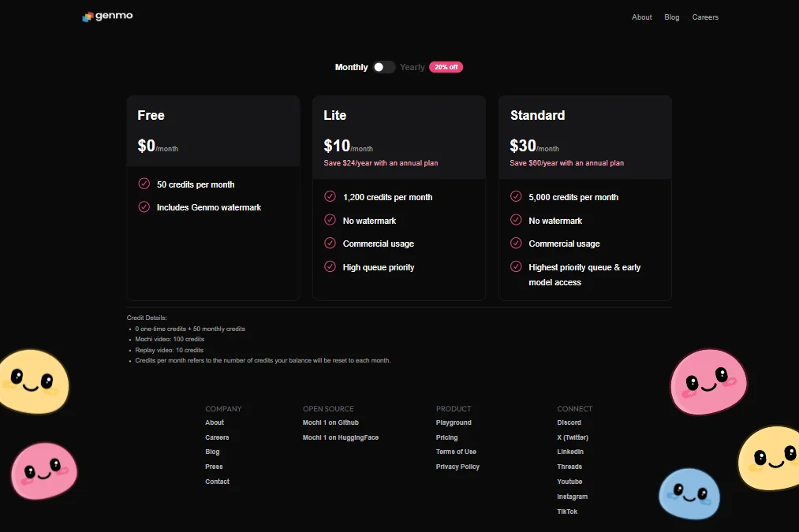Viewport: 799px width, 532px height.
Task: Open the Blog link in top navigation
Action: (671, 17)
